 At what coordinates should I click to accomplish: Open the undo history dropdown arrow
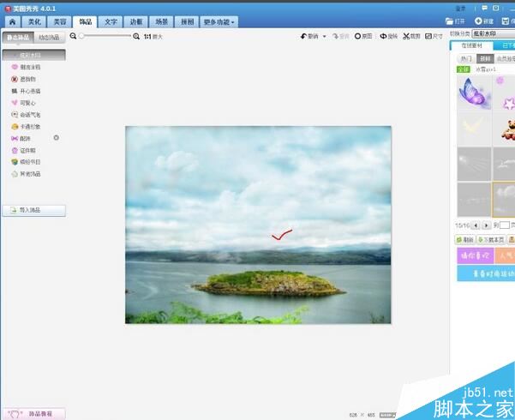coord(325,37)
